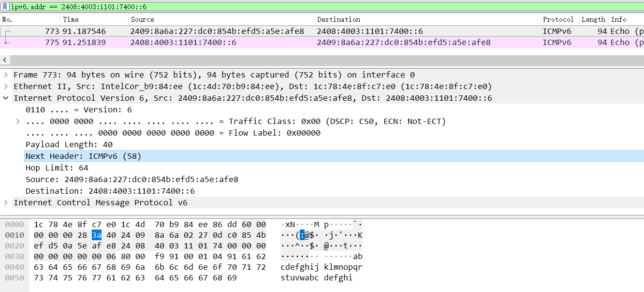This screenshot has height=292, width=644.
Task: Click the display filter bookmark icon
Action: (x=5, y=7)
